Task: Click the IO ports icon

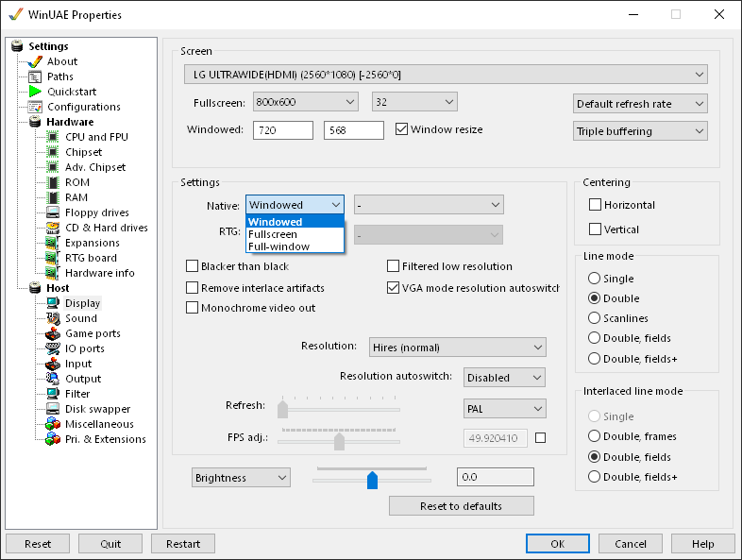Action: click(53, 348)
